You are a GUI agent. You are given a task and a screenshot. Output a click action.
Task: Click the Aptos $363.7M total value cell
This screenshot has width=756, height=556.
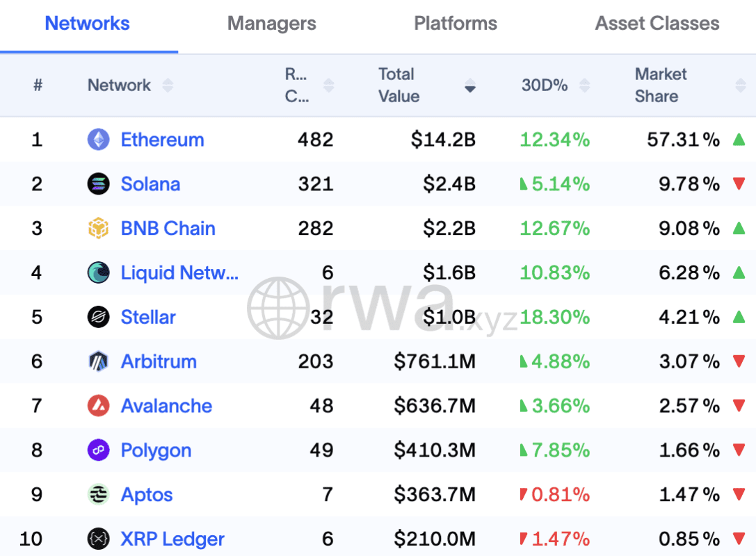pos(435,495)
